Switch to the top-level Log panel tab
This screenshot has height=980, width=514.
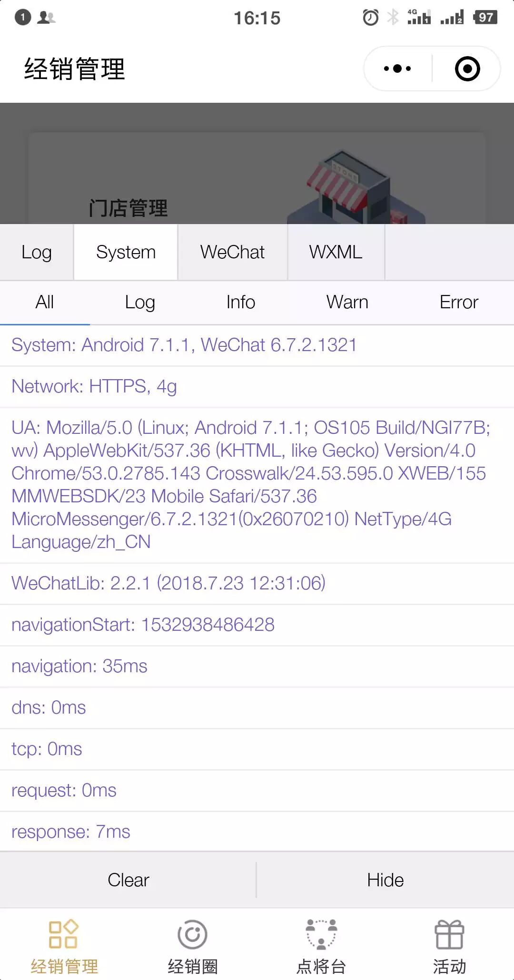click(37, 252)
